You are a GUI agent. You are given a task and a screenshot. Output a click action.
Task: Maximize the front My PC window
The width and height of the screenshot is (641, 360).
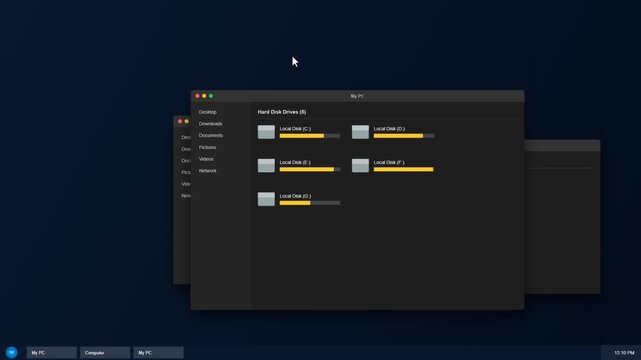pyautogui.click(x=211, y=96)
